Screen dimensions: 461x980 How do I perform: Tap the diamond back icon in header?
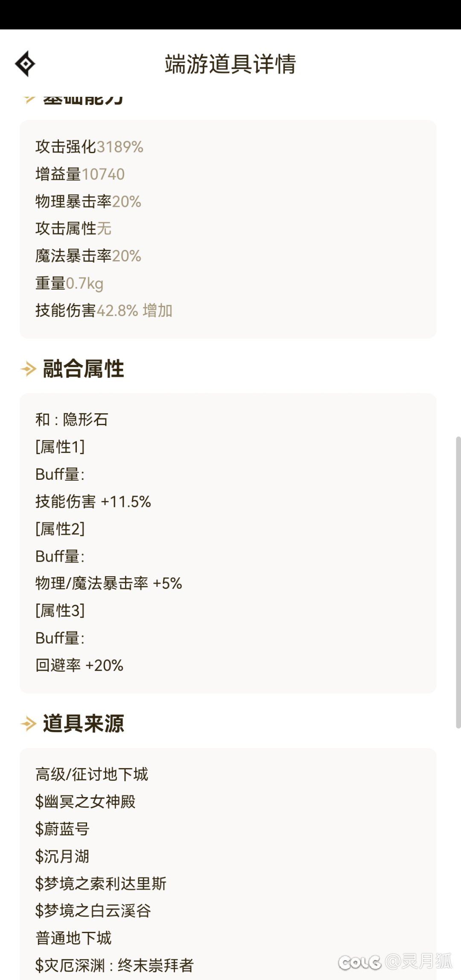(25, 64)
